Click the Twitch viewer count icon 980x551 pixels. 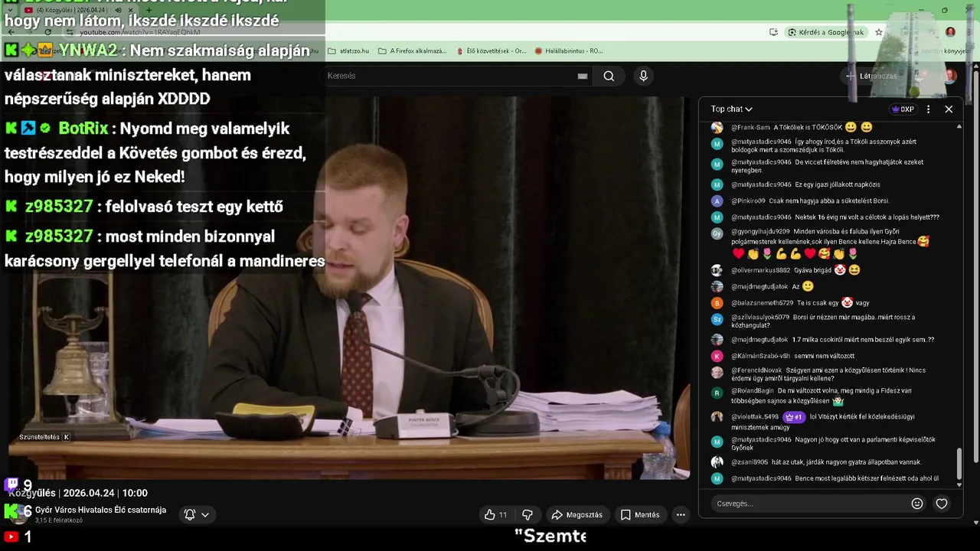(11, 484)
